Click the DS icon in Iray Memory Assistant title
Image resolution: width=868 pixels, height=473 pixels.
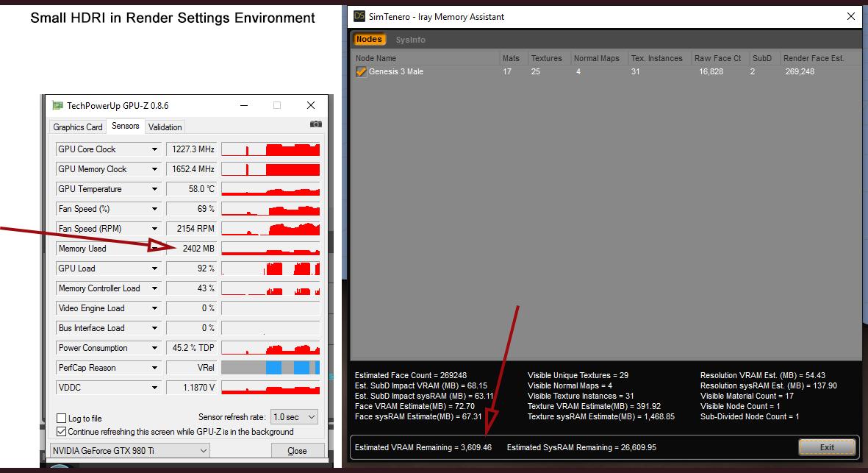359,16
